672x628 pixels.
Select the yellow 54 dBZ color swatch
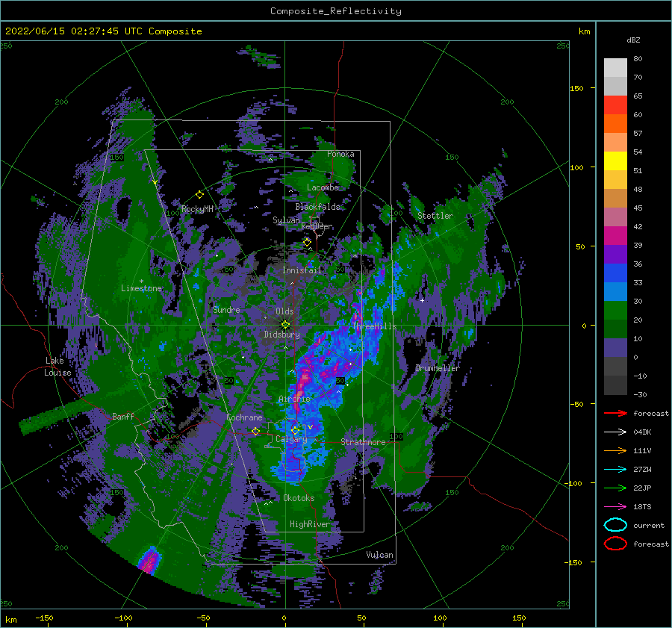pos(615,161)
